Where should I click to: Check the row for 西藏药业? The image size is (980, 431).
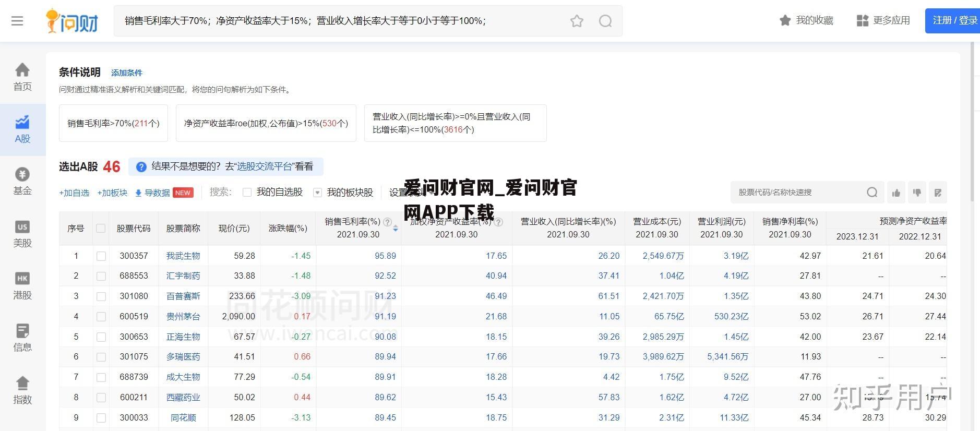pos(101,398)
